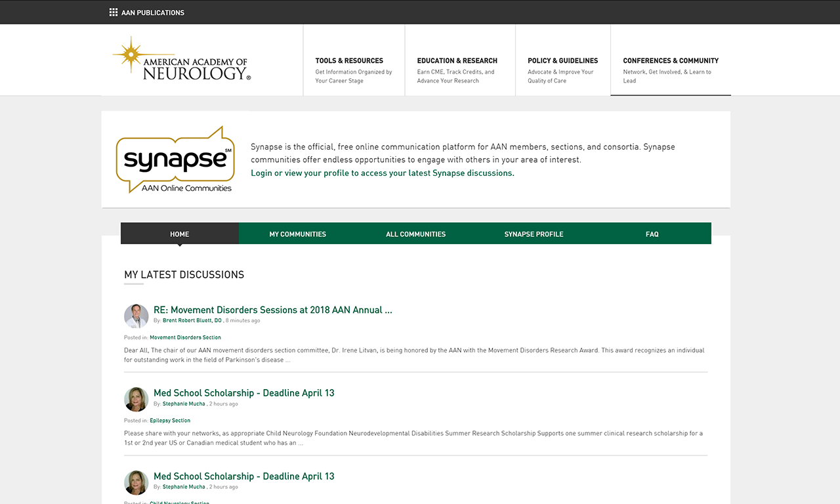Open the Synapse Profile tab
The height and width of the screenshot is (504, 840).
click(534, 234)
